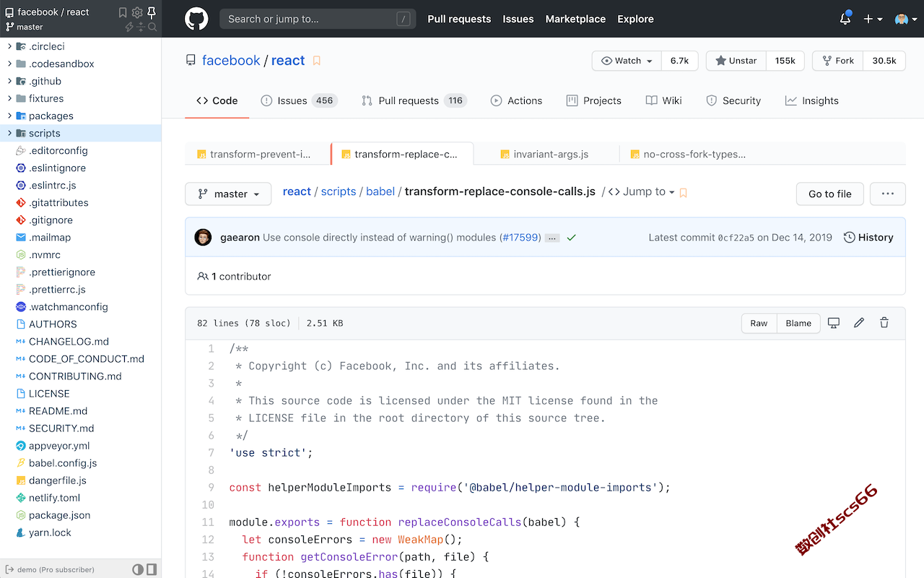Switch to the Actions tab
924x578 pixels.
pyautogui.click(x=516, y=100)
